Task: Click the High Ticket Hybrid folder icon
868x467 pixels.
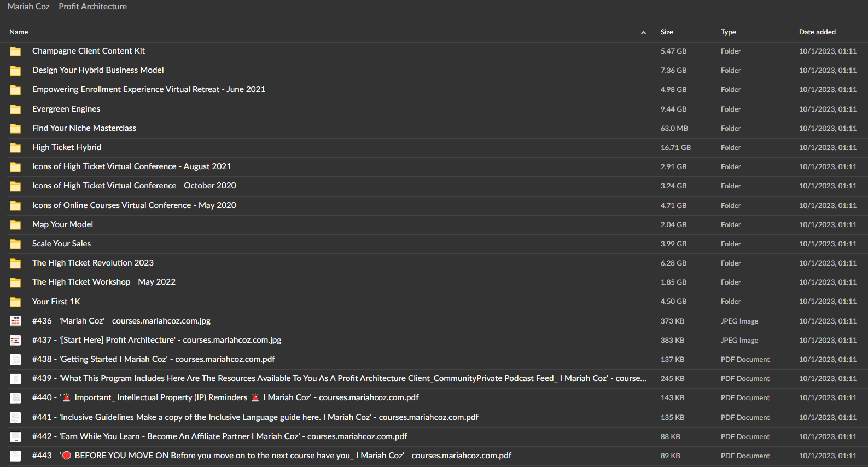Action: 15,148
